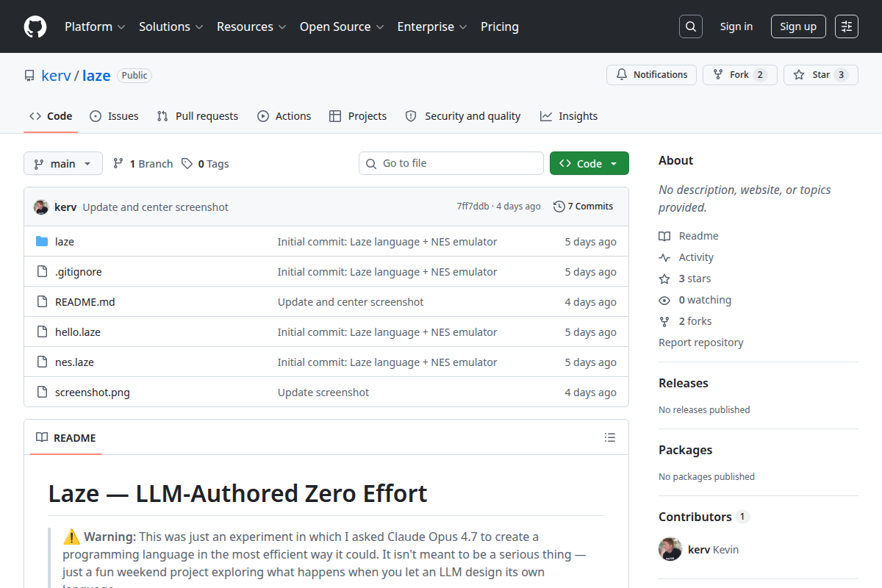Open the Insights tab
Image resolution: width=882 pixels, height=588 pixels.
[x=569, y=116]
